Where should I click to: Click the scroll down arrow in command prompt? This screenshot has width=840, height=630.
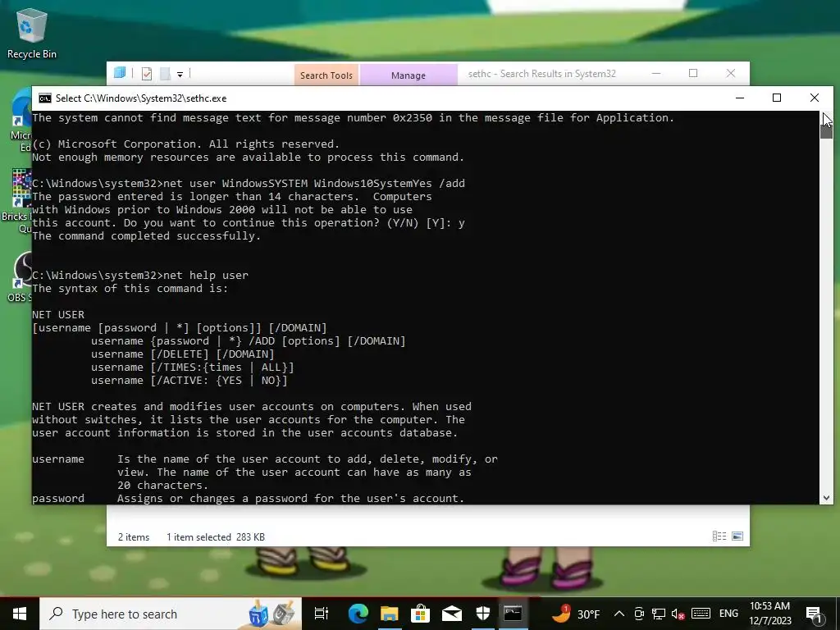point(826,498)
